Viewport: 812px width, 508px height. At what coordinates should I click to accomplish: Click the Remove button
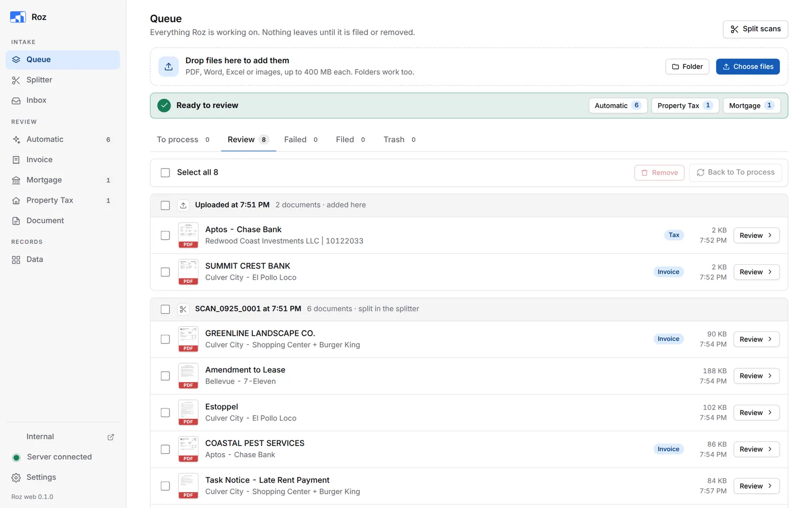click(659, 173)
